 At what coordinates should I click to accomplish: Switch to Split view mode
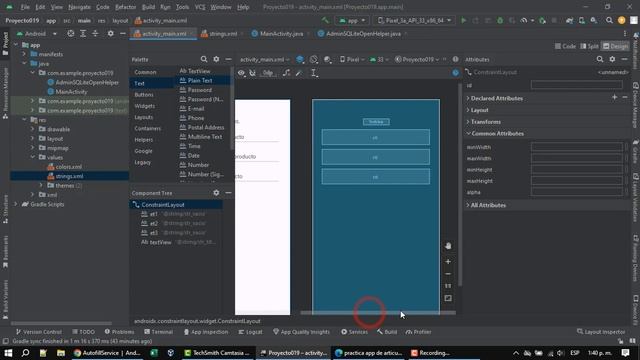589,46
